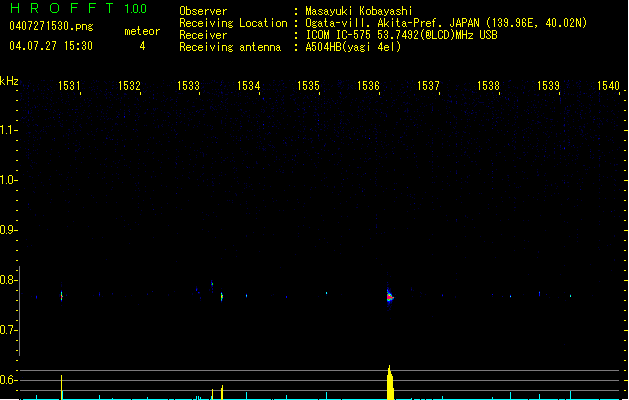
Task: Click the 1.0 kHz frequency tick label
Action: click(8, 180)
